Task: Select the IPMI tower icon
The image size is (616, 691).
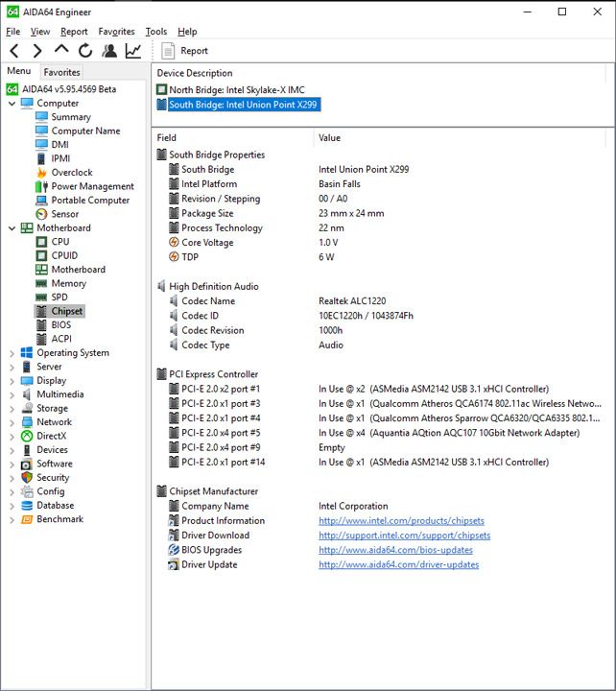Action: 41,158
